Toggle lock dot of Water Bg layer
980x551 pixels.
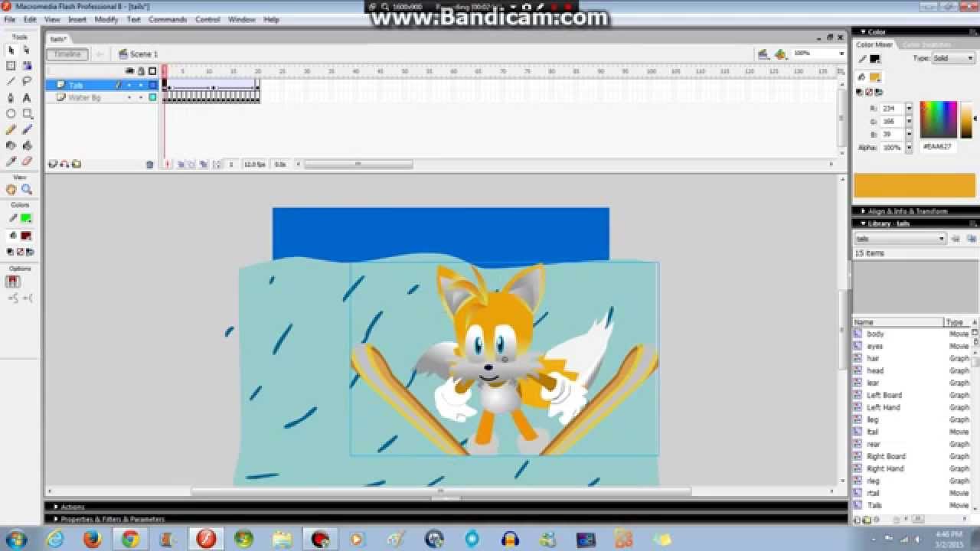140,97
